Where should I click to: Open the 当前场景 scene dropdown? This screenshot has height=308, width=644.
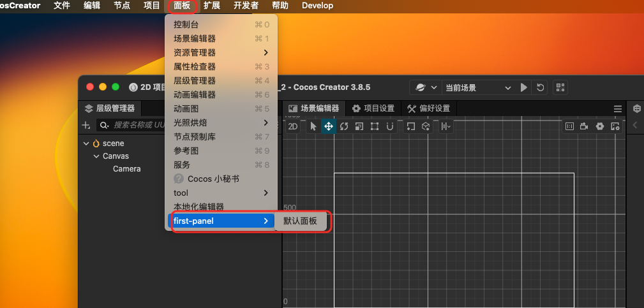478,88
